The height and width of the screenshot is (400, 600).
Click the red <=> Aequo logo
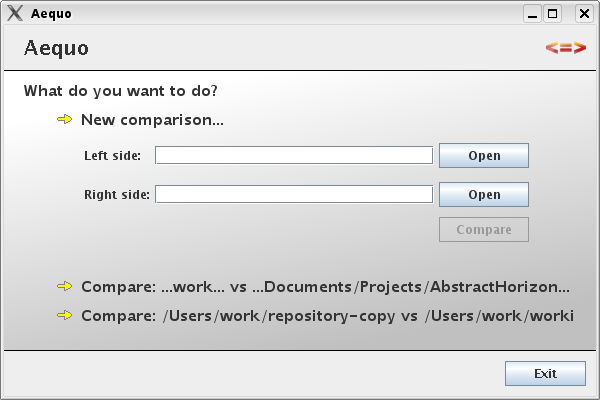(566, 48)
